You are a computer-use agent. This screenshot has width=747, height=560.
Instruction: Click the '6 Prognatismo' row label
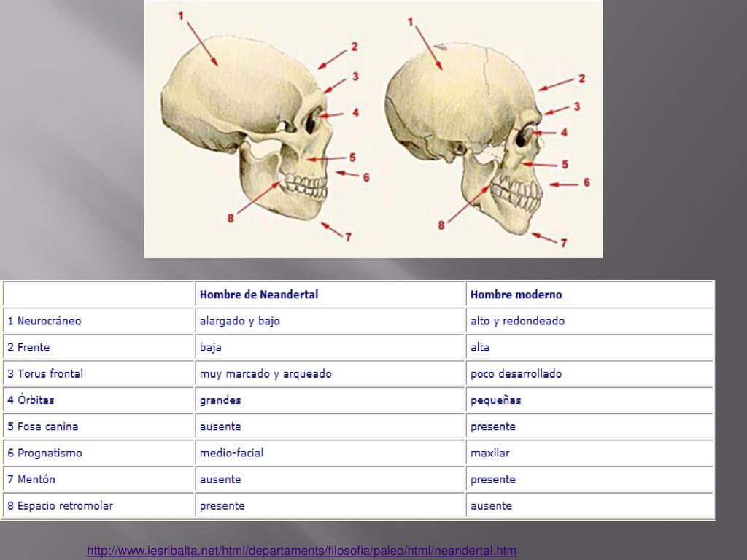pos(44,453)
